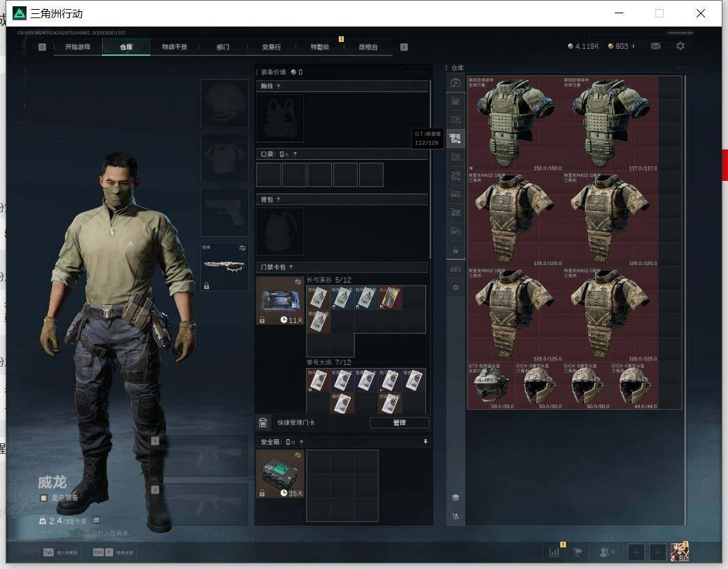Click the help mark beside 安全箱
This screenshot has width=728, height=569.
tap(301, 443)
